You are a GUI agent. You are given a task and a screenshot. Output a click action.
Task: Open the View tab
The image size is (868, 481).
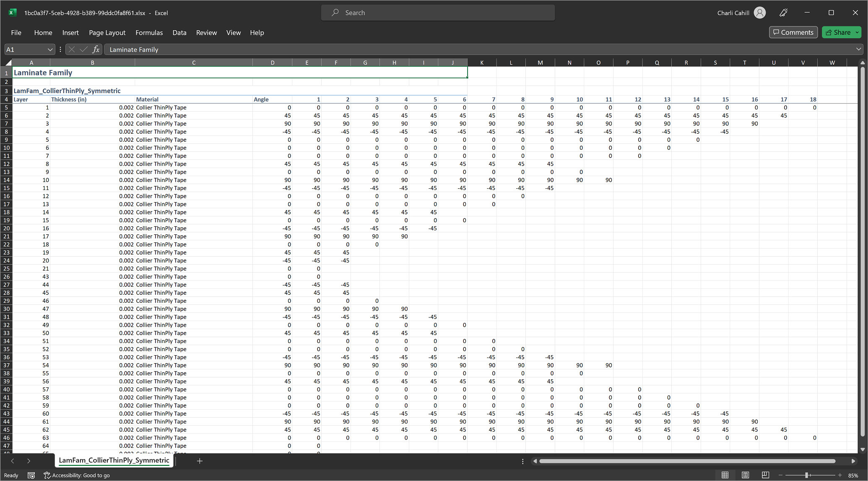click(234, 32)
